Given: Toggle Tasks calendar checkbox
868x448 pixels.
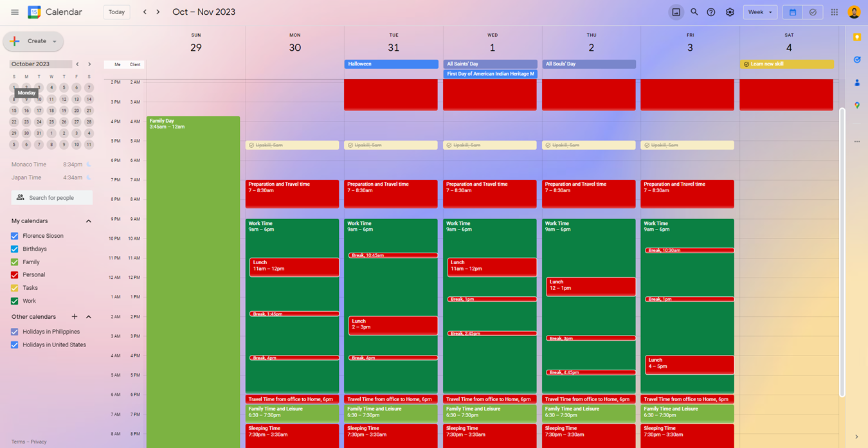Looking at the screenshot, I should coord(14,288).
